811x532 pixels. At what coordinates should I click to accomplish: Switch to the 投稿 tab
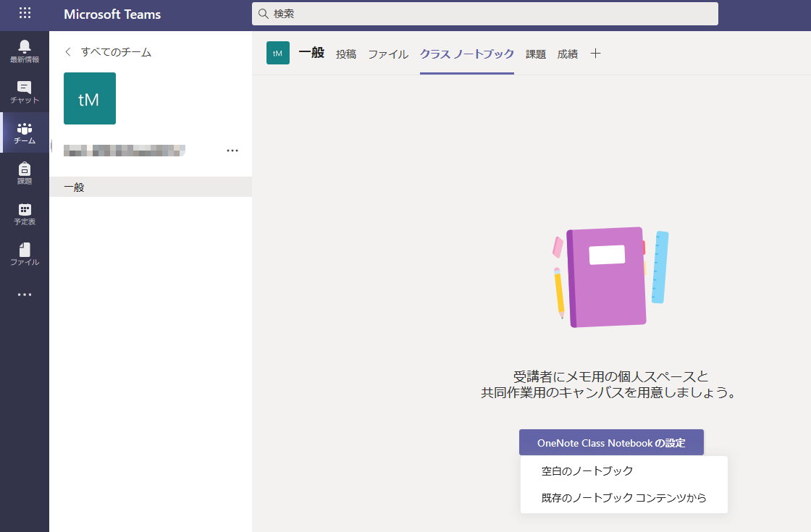coord(345,54)
